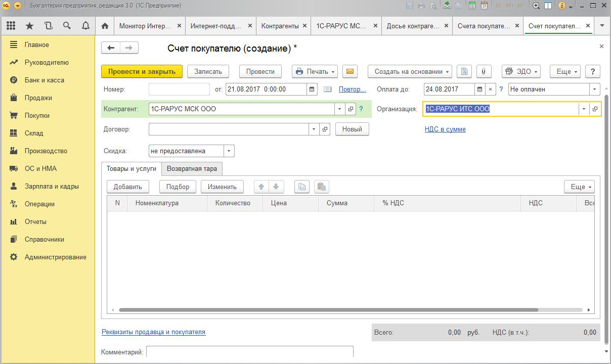Focus the Комментарий input field

click(x=250, y=352)
